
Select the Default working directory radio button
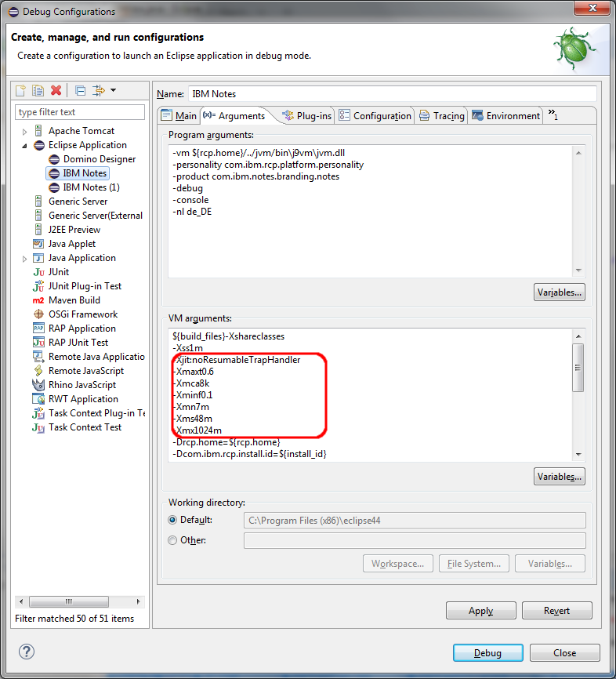(173, 520)
